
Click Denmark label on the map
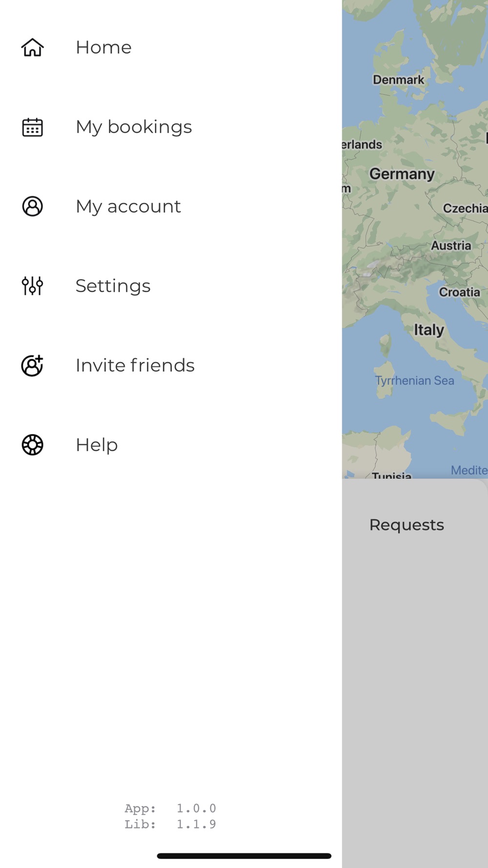coord(398,80)
